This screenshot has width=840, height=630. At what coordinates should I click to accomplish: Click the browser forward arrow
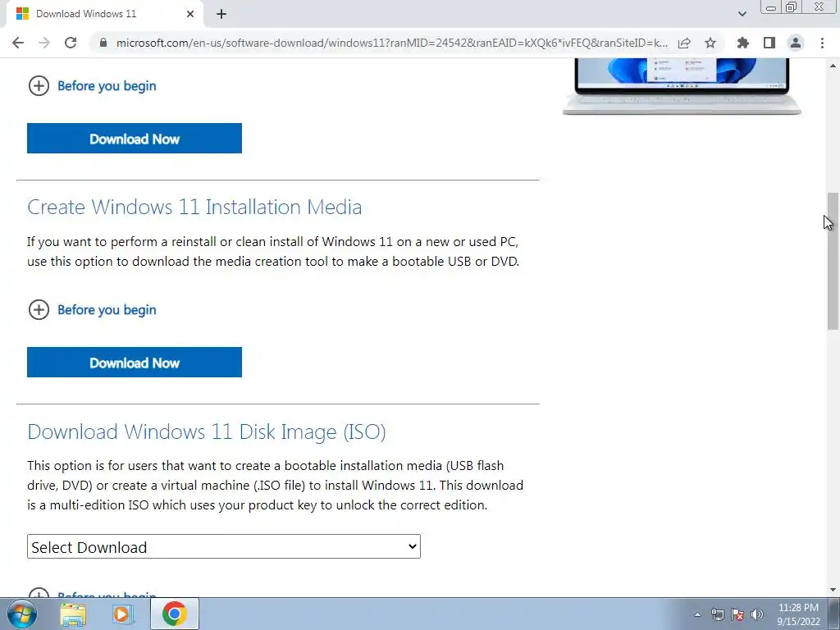[44, 43]
